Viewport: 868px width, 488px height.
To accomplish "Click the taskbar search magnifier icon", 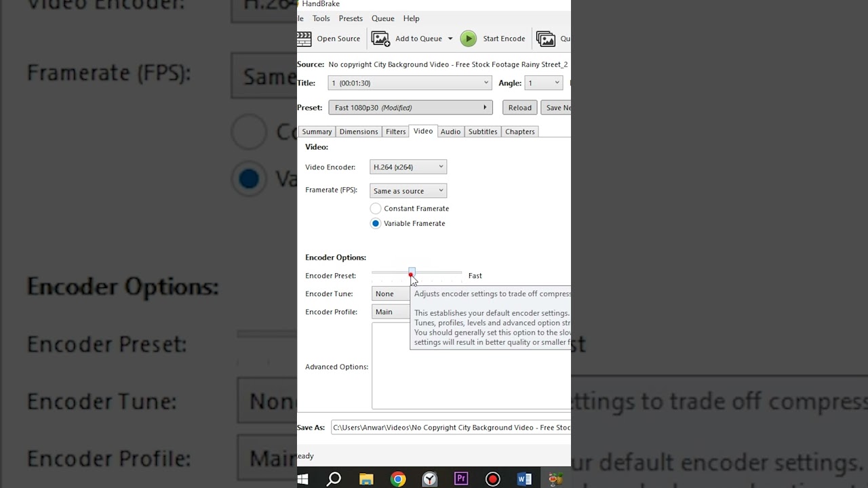I will [334, 479].
